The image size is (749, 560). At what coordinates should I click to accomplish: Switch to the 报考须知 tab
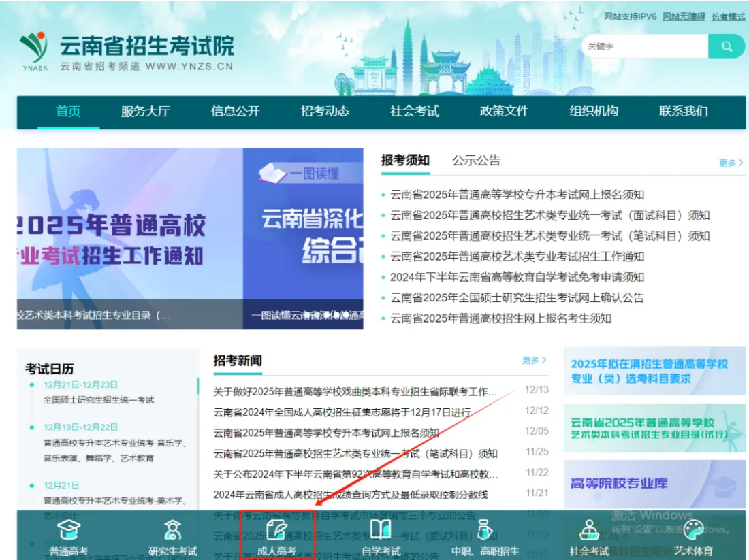pyautogui.click(x=406, y=161)
